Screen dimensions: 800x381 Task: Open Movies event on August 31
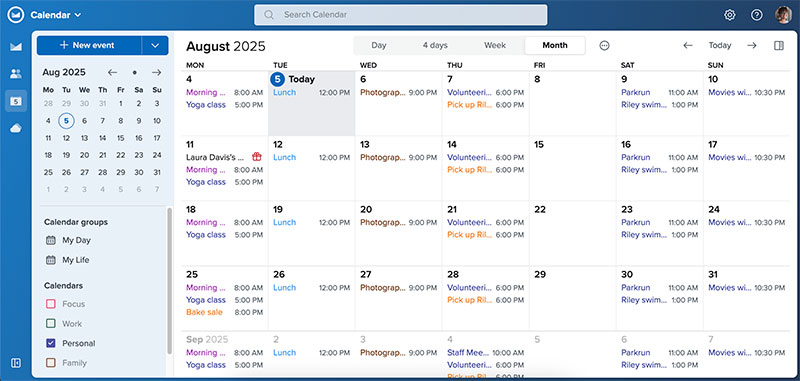point(746,288)
